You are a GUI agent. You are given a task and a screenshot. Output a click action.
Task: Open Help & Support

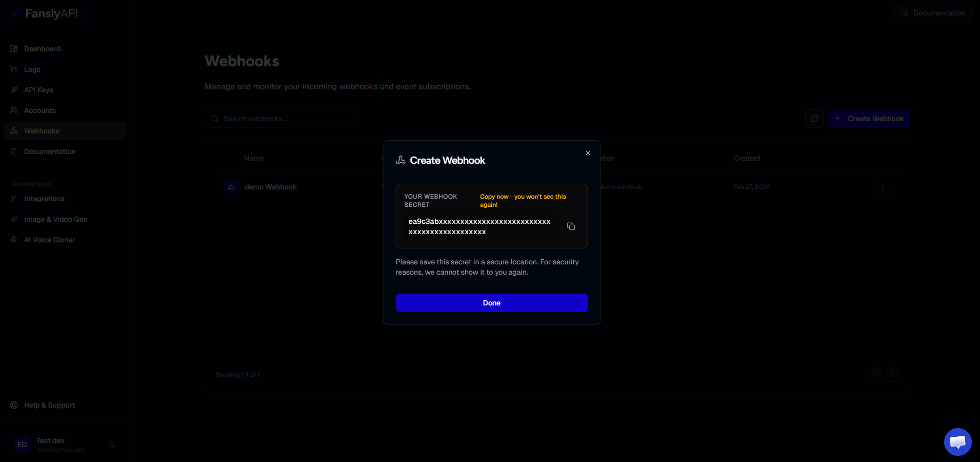point(49,405)
